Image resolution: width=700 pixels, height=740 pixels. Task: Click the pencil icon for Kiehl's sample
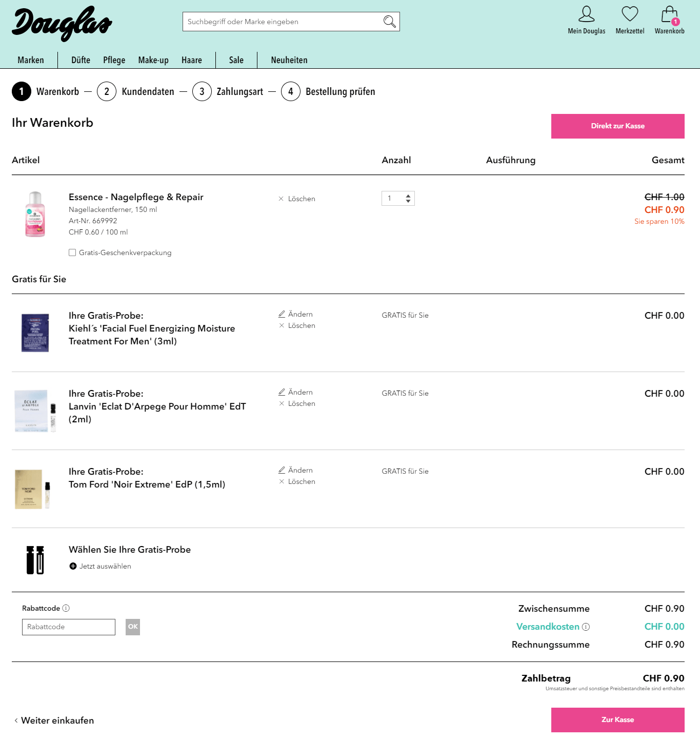(x=282, y=314)
